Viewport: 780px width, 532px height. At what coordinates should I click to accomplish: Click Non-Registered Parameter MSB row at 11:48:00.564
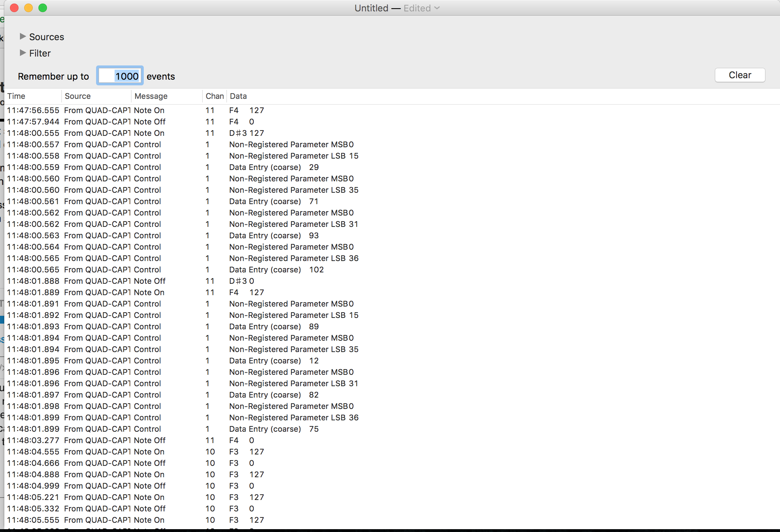click(392, 247)
